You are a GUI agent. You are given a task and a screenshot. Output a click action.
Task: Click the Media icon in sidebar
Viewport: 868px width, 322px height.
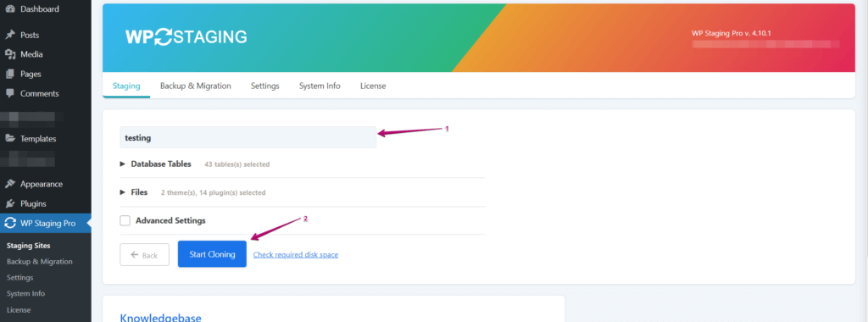[10, 54]
